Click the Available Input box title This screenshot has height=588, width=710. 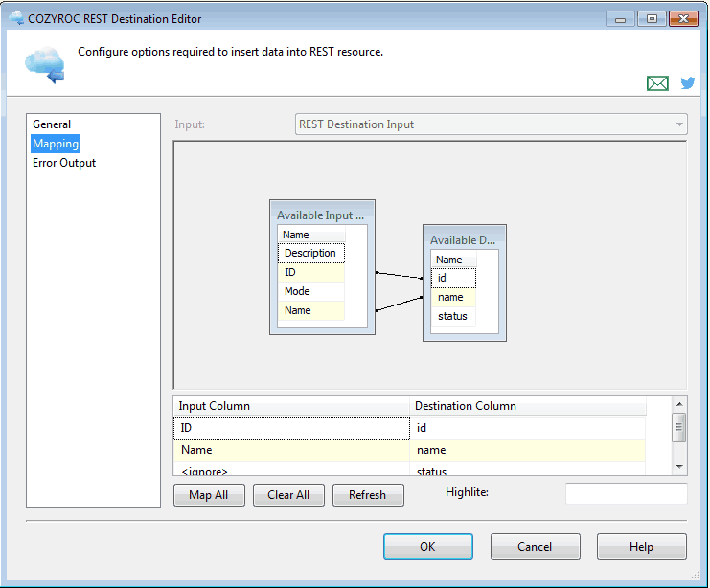click(321, 215)
